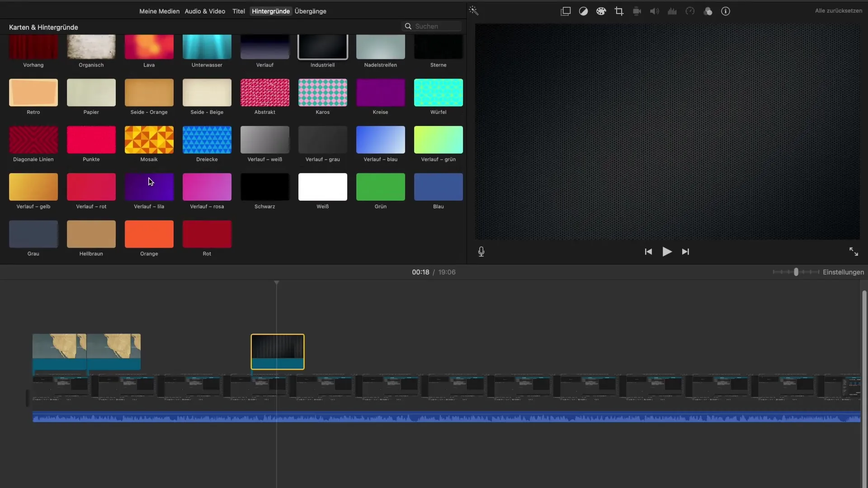Screen dimensions: 868x488
Task: Pick the Nadelstreifen background
Action: [x=381, y=47]
